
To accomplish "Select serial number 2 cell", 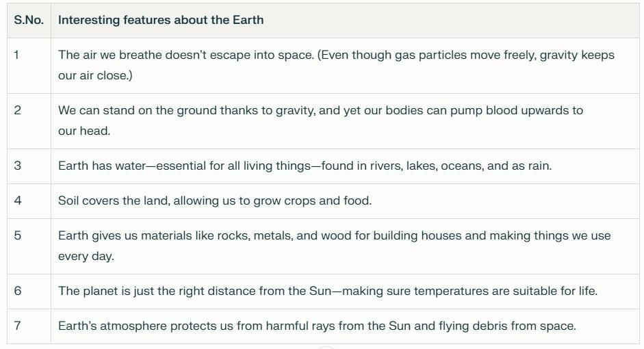I will 17,110.
